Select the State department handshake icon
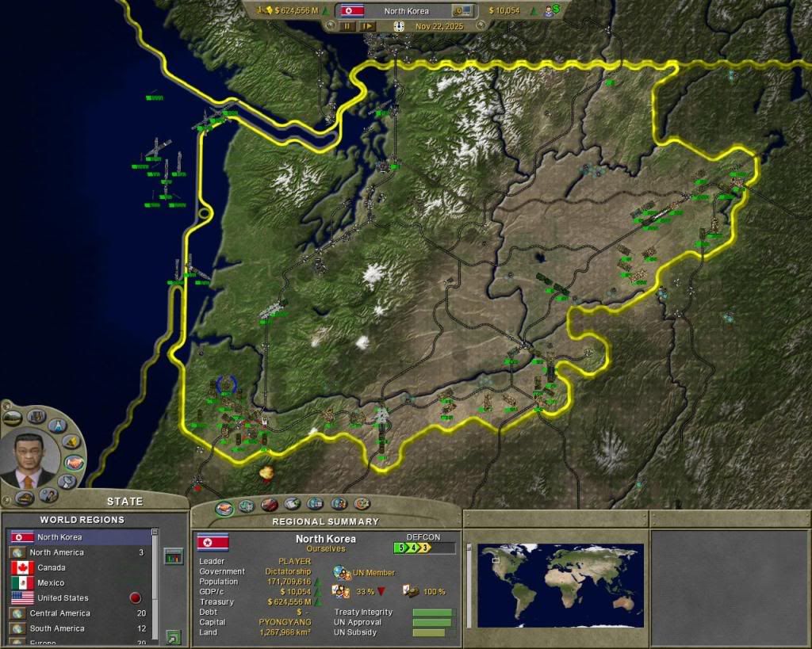Viewport: 812px width, 649px height. click(74, 462)
